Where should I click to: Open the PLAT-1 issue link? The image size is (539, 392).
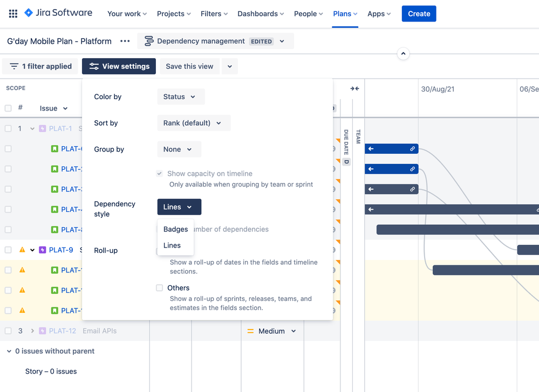(60, 128)
